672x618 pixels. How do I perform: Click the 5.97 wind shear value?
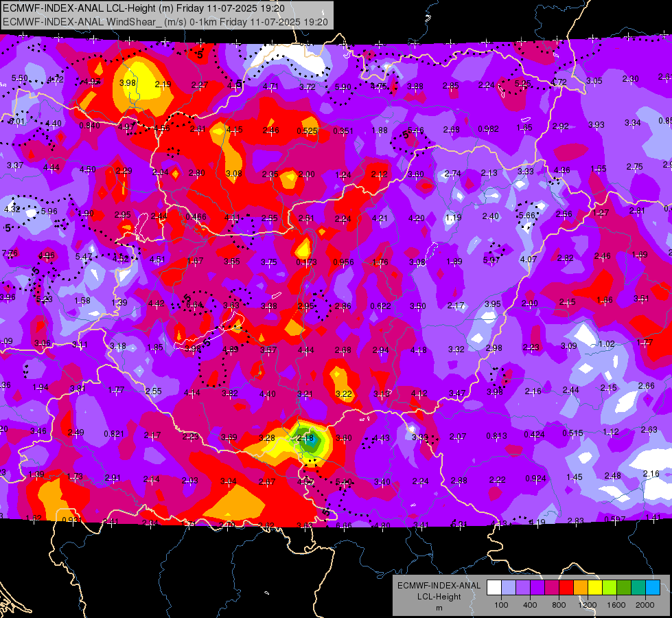pos(491,260)
